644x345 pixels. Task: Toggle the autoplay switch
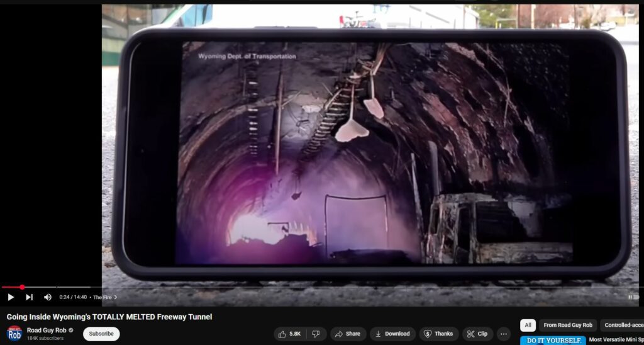tap(633, 297)
